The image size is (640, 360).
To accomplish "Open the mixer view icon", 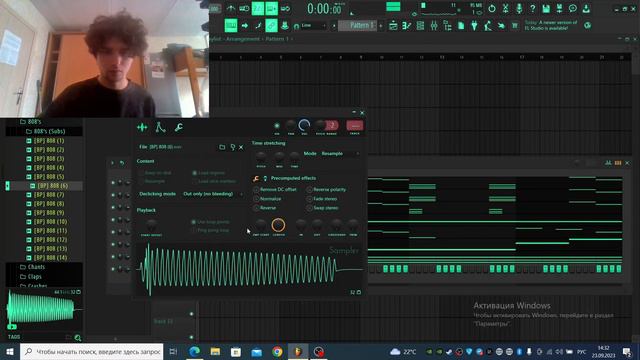I will [433, 26].
